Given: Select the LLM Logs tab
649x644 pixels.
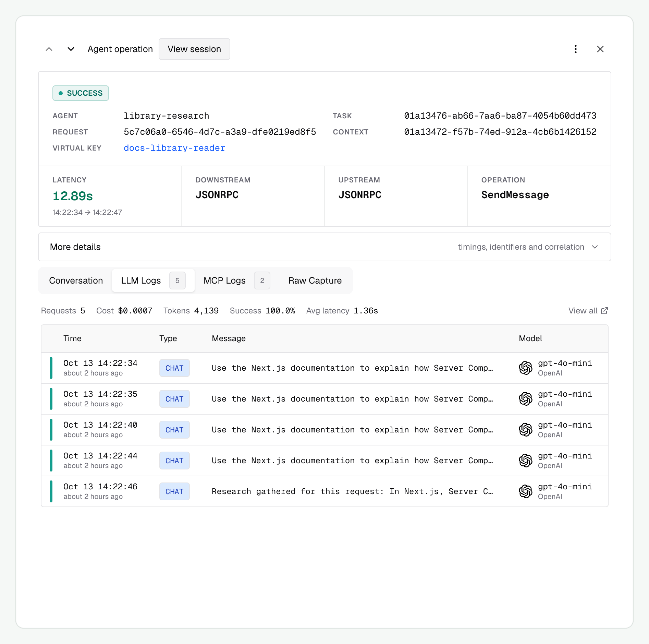Looking at the screenshot, I should (x=153, y=281).
